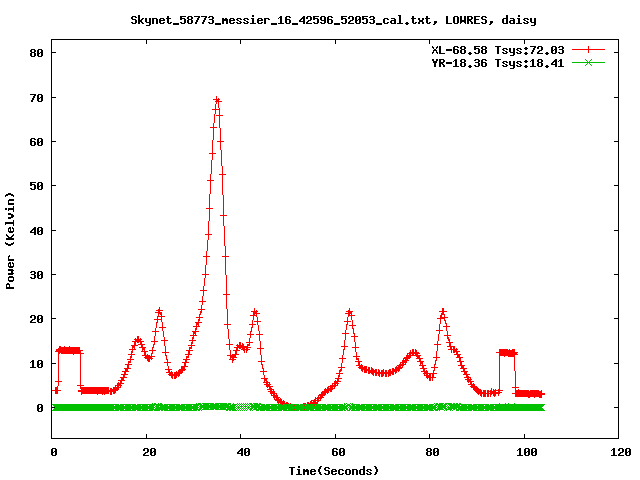Viewport: 640px width, 480px height.
Task: Click the main red peak near 70 Kelvin
Action: (217, 100)
